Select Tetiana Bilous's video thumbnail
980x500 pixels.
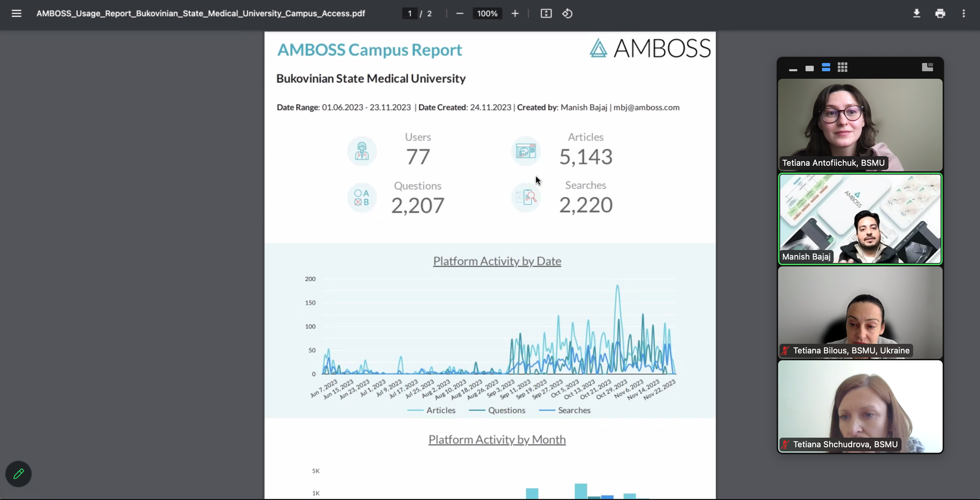(x=860, y=313)
